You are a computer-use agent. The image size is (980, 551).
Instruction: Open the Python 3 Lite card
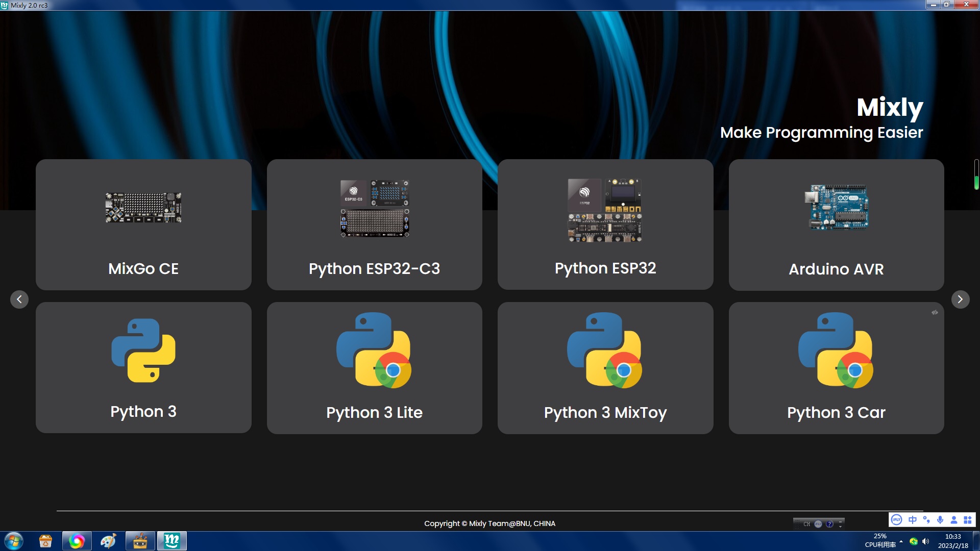point(374,368)
